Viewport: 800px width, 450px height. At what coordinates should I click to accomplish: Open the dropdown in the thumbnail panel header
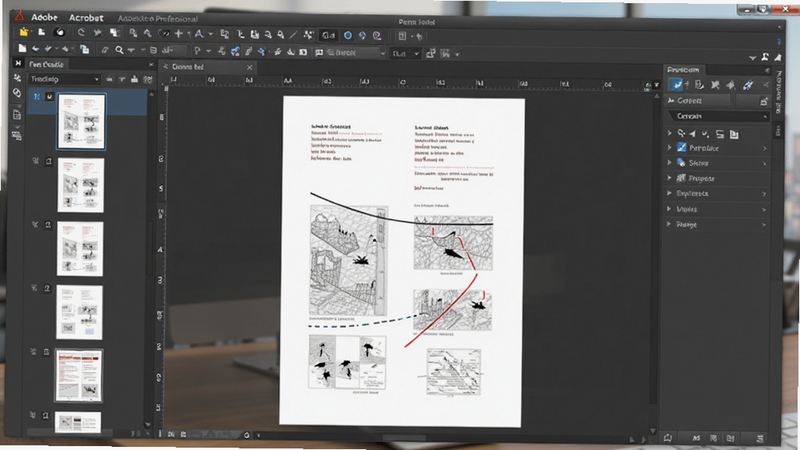tap(64, 79)
